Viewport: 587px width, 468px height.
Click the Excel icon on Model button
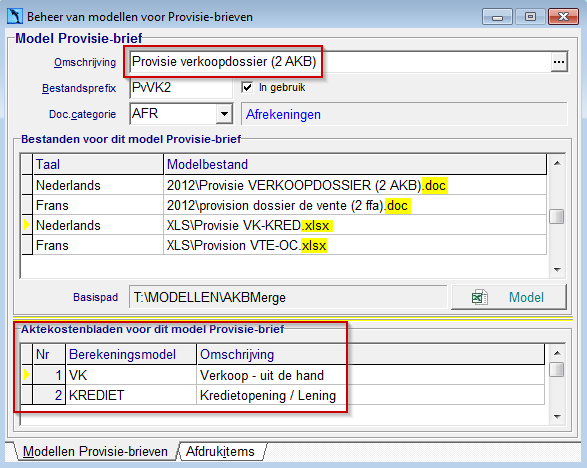(480, 297)
